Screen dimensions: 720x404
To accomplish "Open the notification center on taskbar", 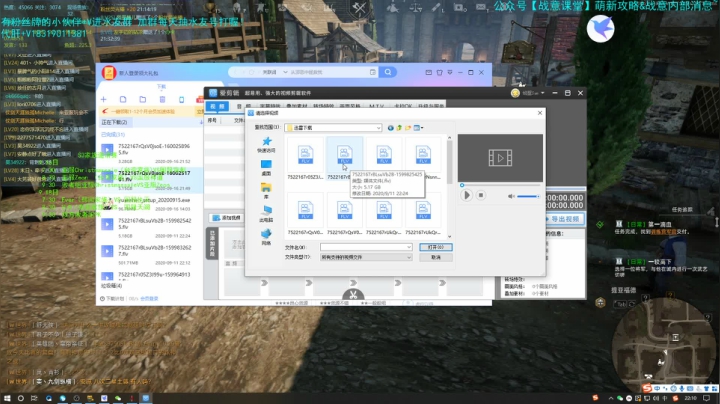I will [x=707, y=398].
